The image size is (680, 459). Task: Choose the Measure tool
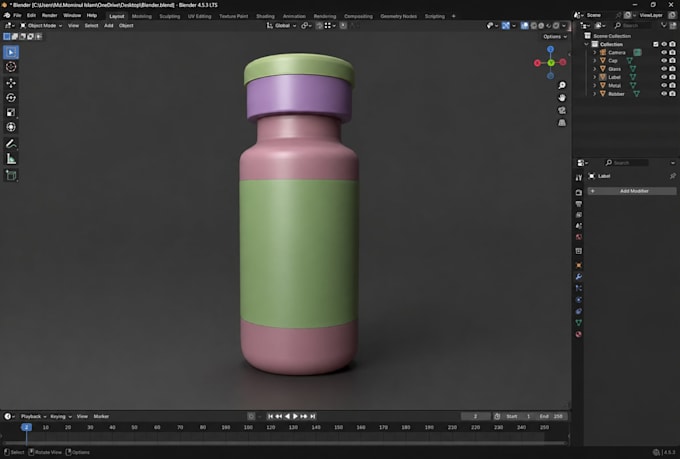pos(11,159)
